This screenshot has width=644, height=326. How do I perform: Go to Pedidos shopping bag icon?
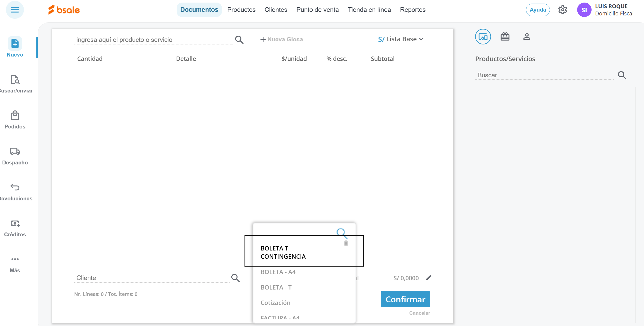click(15, 116)
